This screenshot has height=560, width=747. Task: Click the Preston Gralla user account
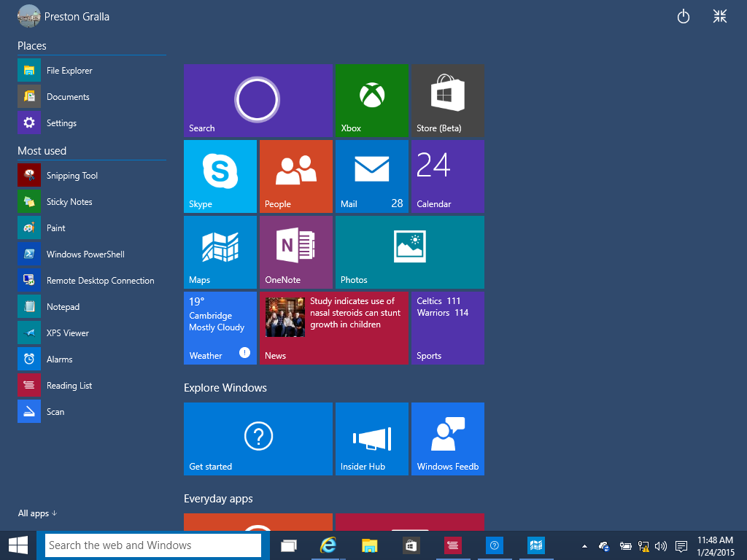point(63,16)
